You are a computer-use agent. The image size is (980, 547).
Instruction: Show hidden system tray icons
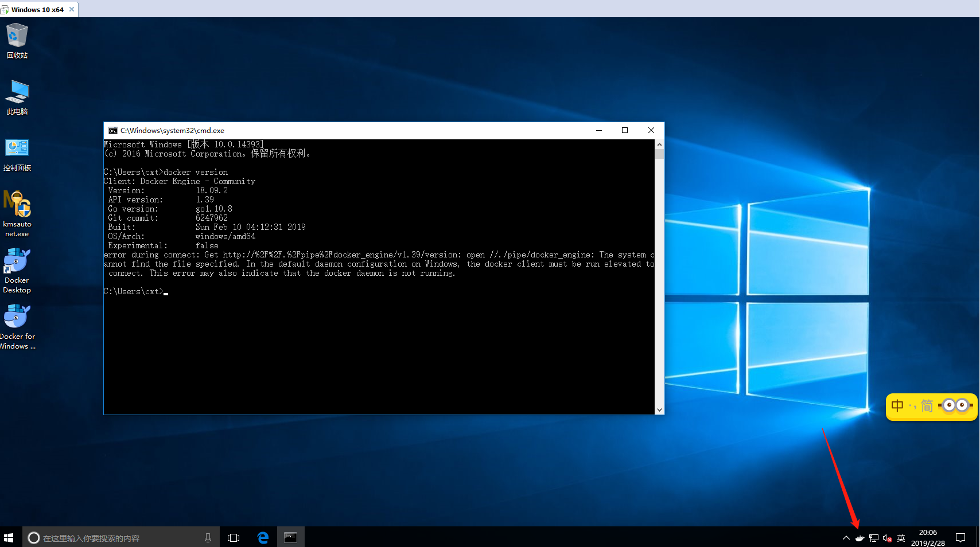(x=846, y=538)
